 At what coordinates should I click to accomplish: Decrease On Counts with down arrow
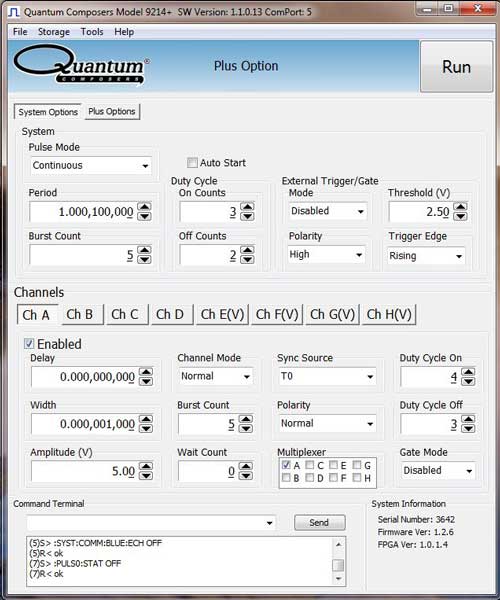pos(248,216)
